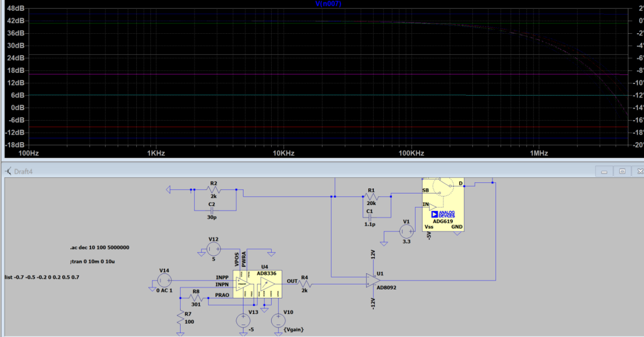This screenshot has width=644, height=337.
Task: Click the INPN pin label
Action: pos(222,284)
